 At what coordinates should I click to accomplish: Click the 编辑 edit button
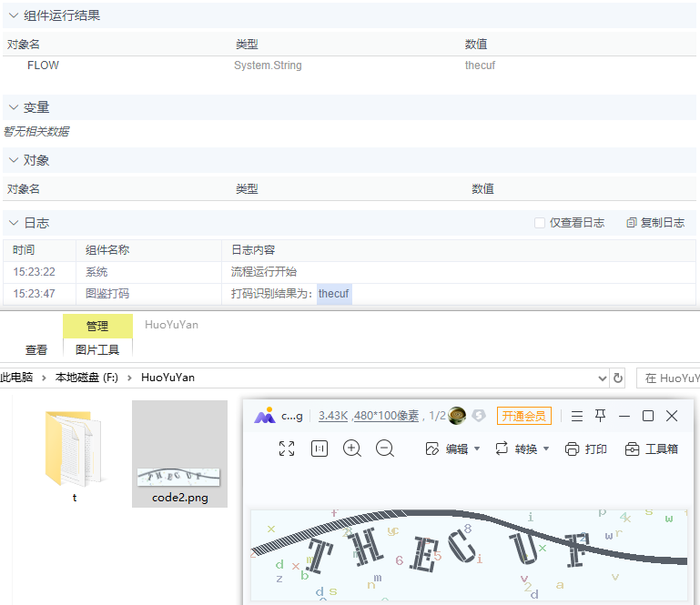446,449
